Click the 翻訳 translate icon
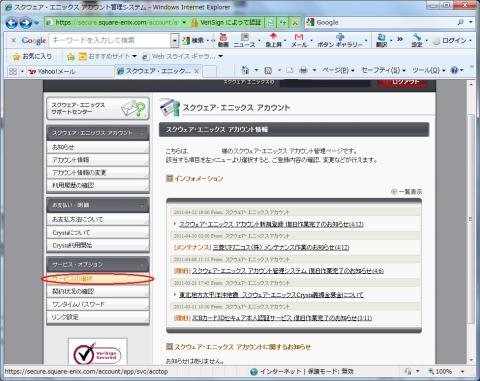The width and height of the screenshot is (480, 381). tap(382, 40)
